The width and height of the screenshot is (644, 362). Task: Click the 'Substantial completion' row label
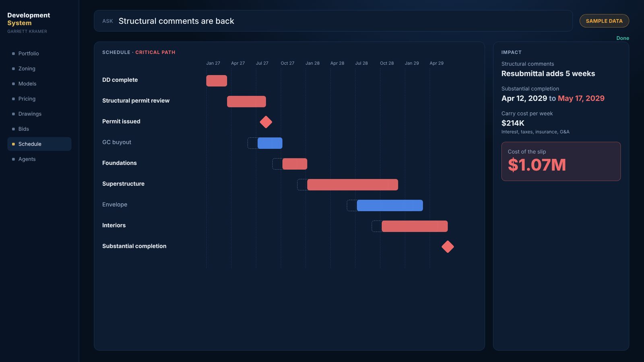click(134, 246)
